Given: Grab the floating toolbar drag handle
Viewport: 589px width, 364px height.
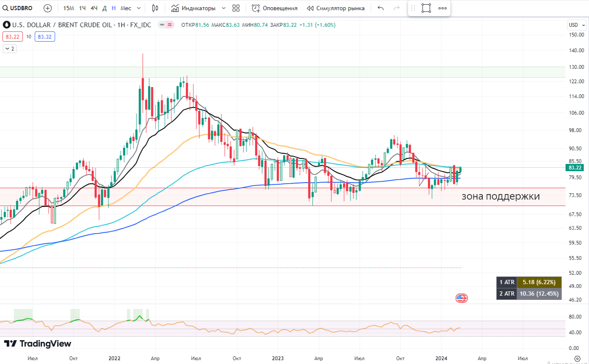Looking at the screenshot, I should point(413,8).
